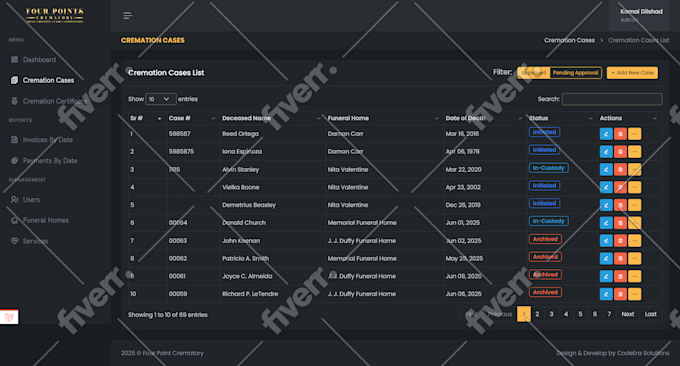Delete the Iona Espinoza case
This screenshot has width=680, height=366.
coord(620,152)
